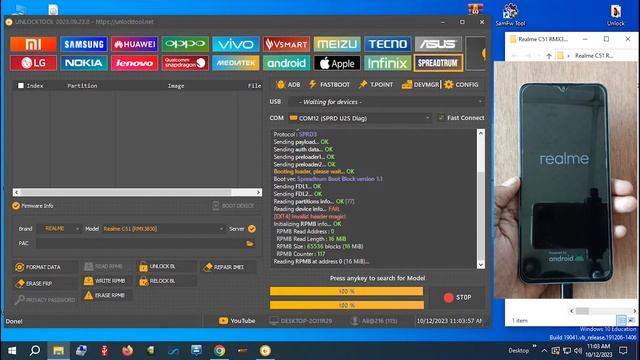
Task: Select the Spreadtrum chipset tile
Action: 438,63
